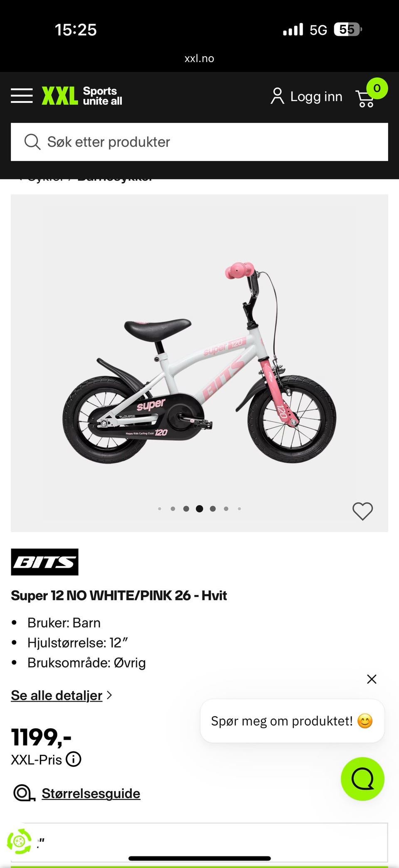
Task: Click the 'Logg inn' link
Action: tap(316, 97)
